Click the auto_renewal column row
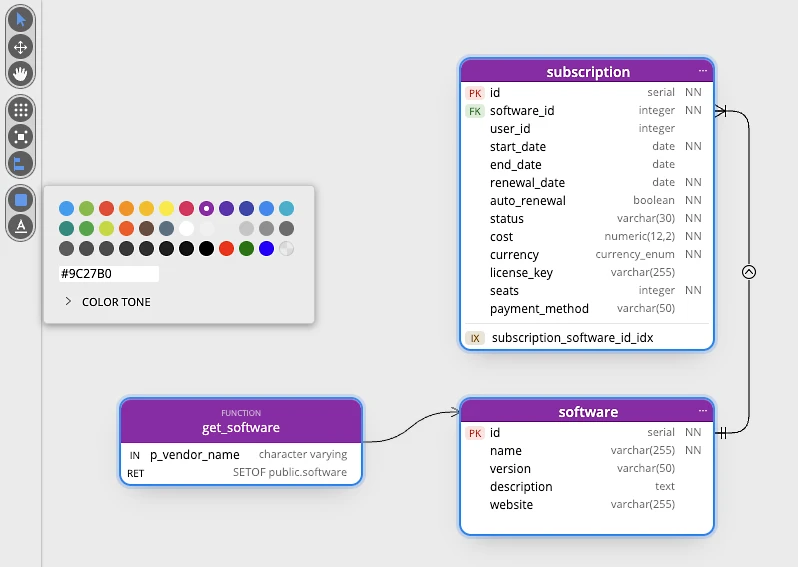The image size is (798, 567). pyautogui.click(x=586, y=201)
